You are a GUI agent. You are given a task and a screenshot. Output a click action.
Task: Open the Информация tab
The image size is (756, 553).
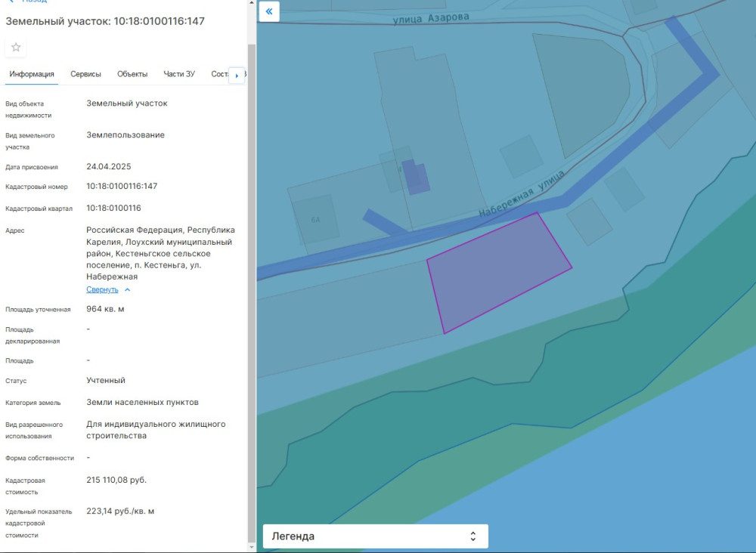point(32,74)
